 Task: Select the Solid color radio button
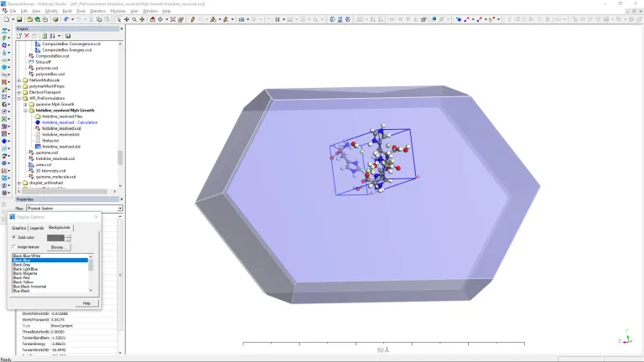coord(14,237)
